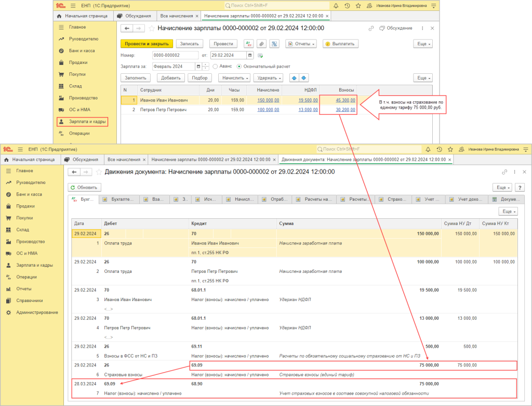532x406 pixels.
Task: Add document to favorites with star icon
Action: [x=152, y=28]
